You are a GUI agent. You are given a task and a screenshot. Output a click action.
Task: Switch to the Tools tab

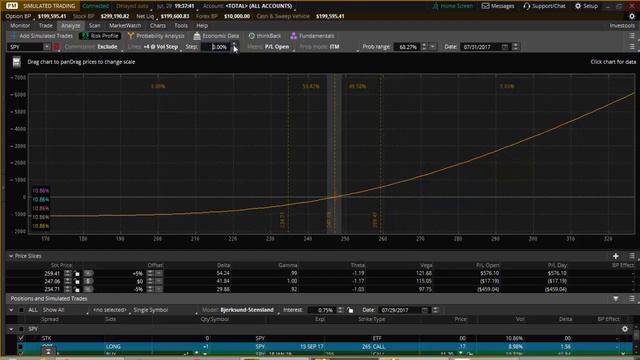pos(181,25)
